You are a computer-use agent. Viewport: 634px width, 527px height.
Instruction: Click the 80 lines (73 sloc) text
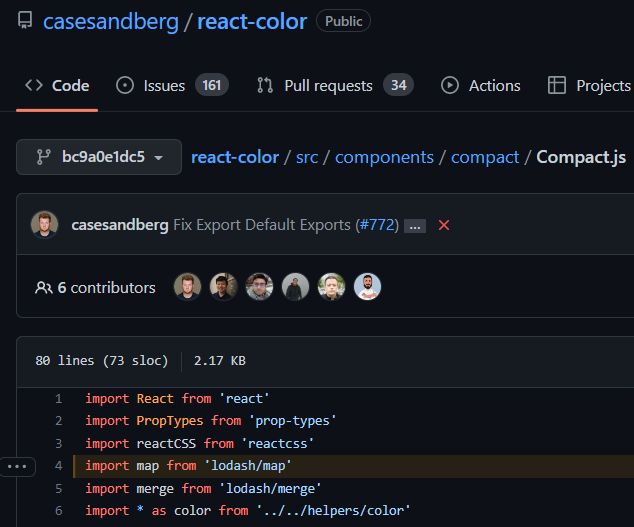101,361
